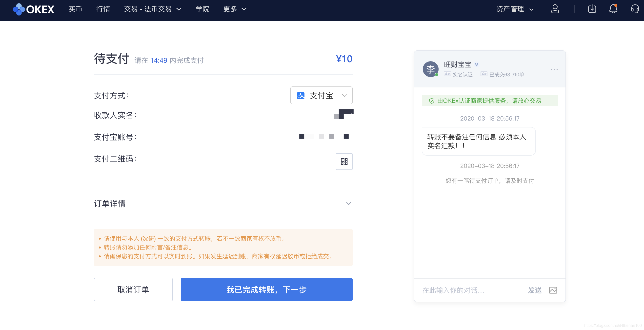Click the 您有一笔待支付订单 system message
644x330 pixels.
coord(489,181)
